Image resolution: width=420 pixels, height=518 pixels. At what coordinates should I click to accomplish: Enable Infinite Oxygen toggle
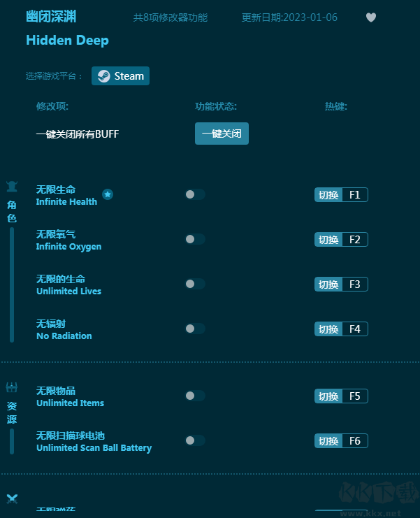coord(195,239)
